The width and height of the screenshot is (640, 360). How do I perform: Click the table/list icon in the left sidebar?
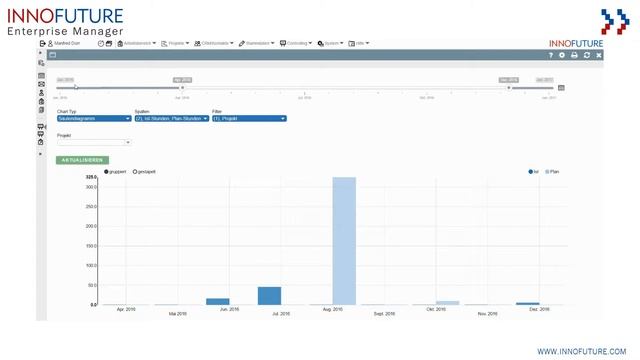[x=41, y=76]
